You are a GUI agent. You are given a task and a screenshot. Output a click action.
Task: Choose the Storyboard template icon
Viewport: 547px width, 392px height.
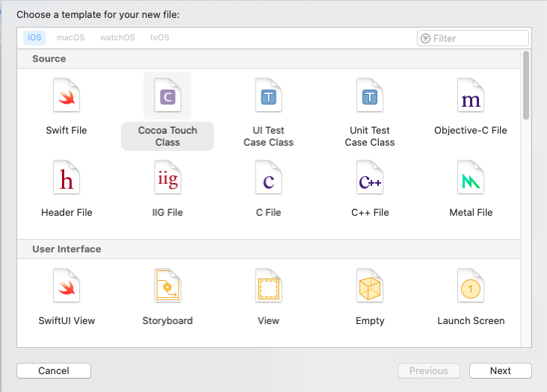167,285
